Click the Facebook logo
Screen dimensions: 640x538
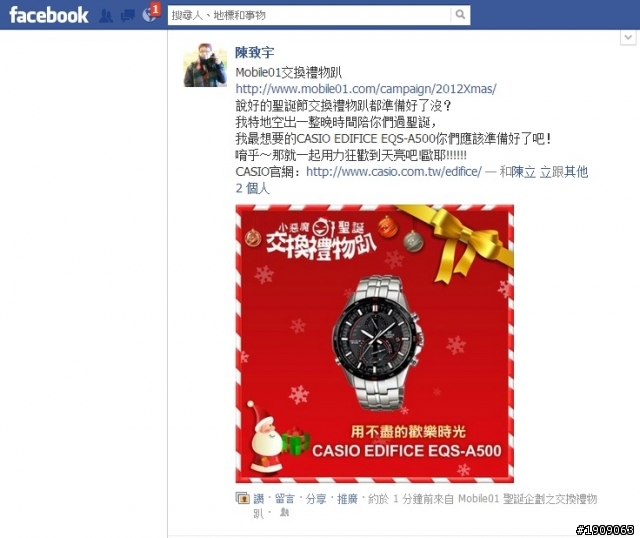[49, 15]
